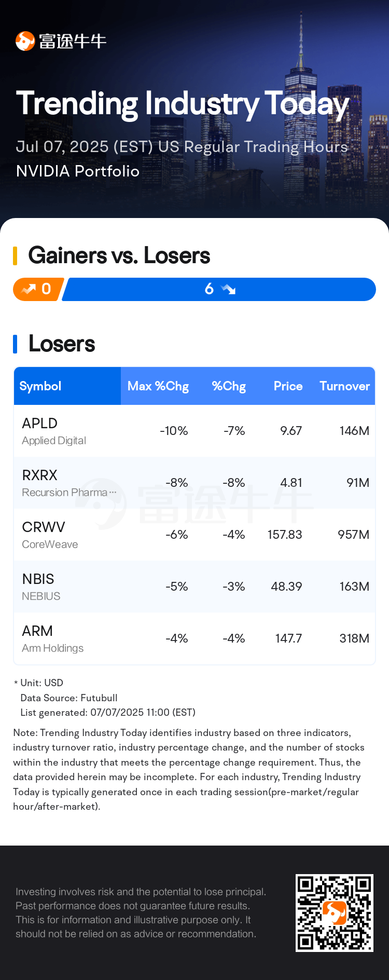Image resolution: width=389 pixels, height=980 pixels.
Task: Click the orange gainers arrow icon
Action: point(28,289)
